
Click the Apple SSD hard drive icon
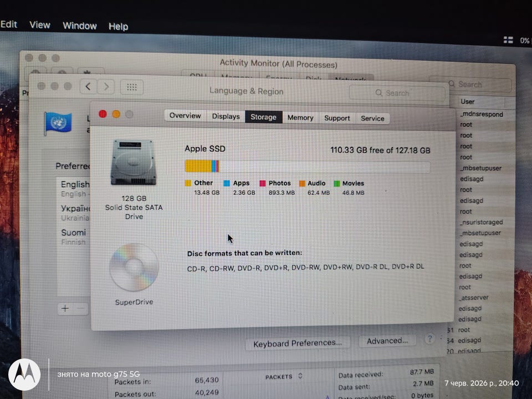click(134, 162)
